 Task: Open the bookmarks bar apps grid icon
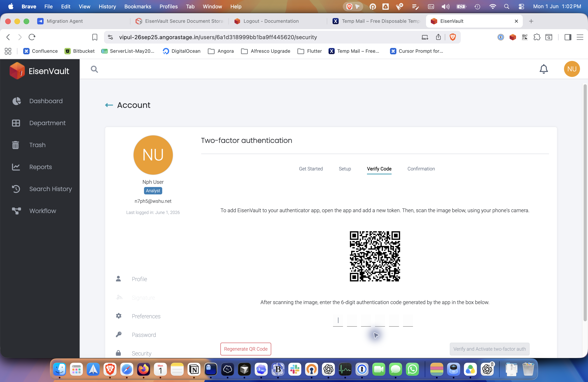point(8,51)
